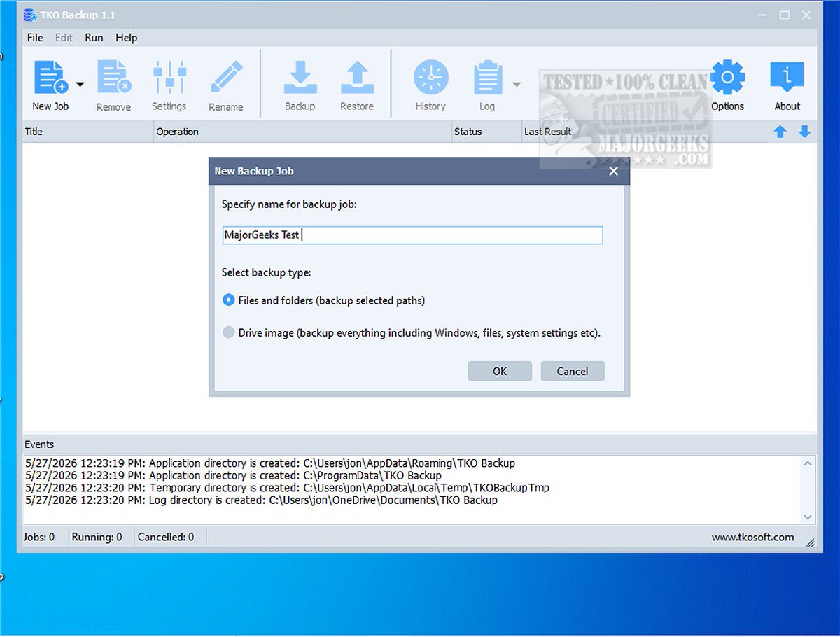Viewport: 840px width, 637px height.
Task: Expand the Log dropdown arrow
Action: 517,85
